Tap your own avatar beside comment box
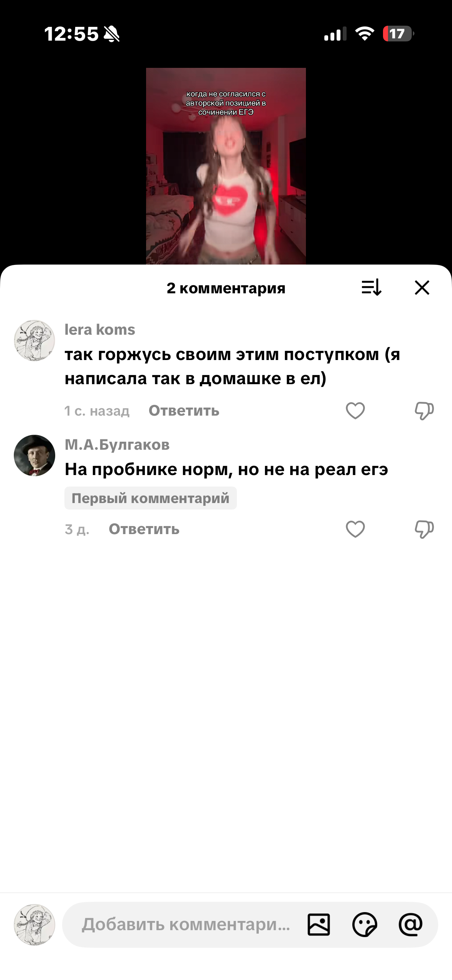 click(35, 924)
